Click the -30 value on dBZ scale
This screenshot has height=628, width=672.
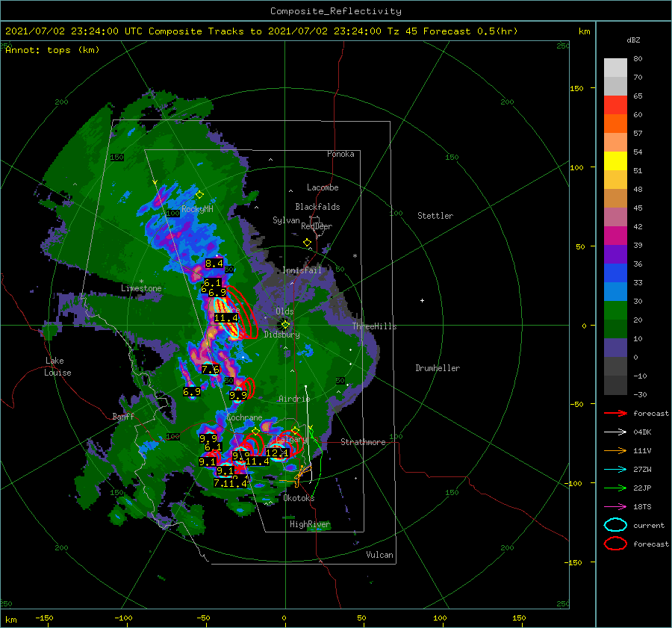click(640, 394)
